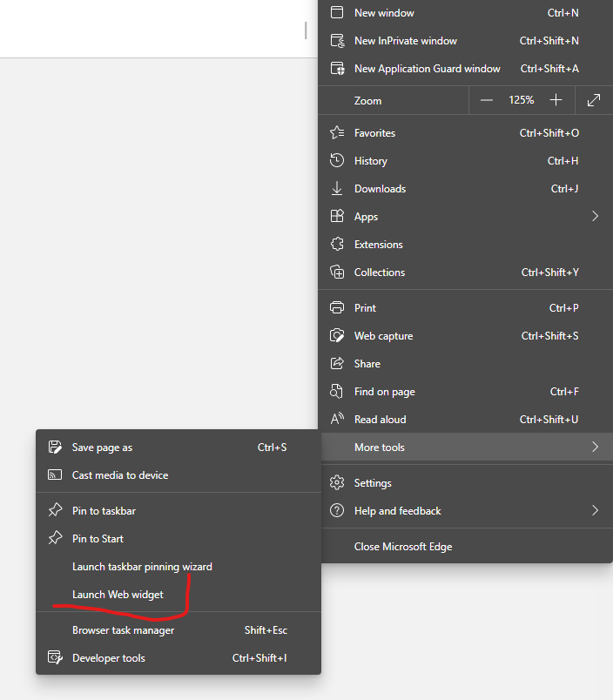Click the Ctrl+Shift+N shortcut text
Image resolution: width=613 pixels, height=700 pixels.
[549, 41]
